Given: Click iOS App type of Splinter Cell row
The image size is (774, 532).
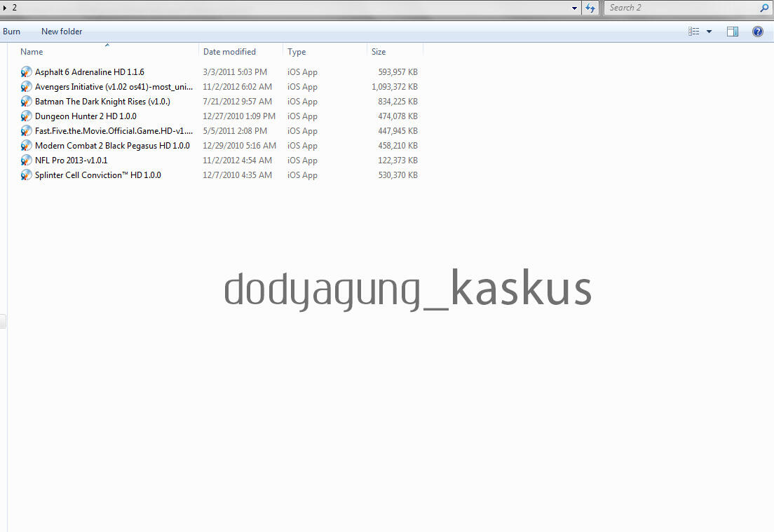Looking at the screenshot, I should pyautogui.click(x=303, y=175).
